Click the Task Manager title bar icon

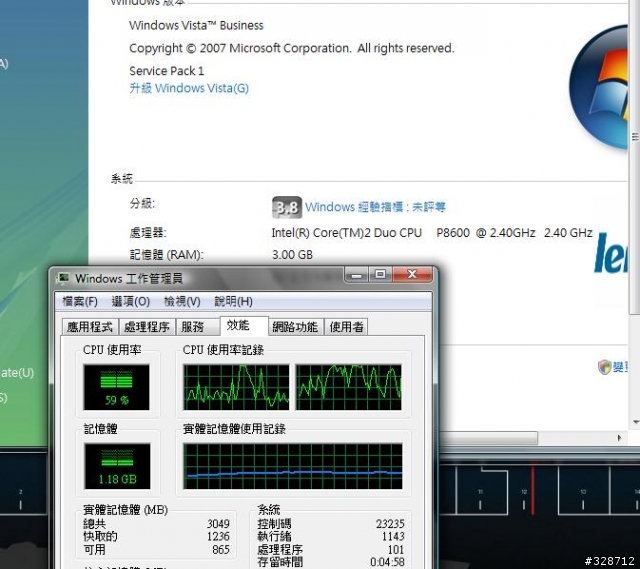coord(63,278)
